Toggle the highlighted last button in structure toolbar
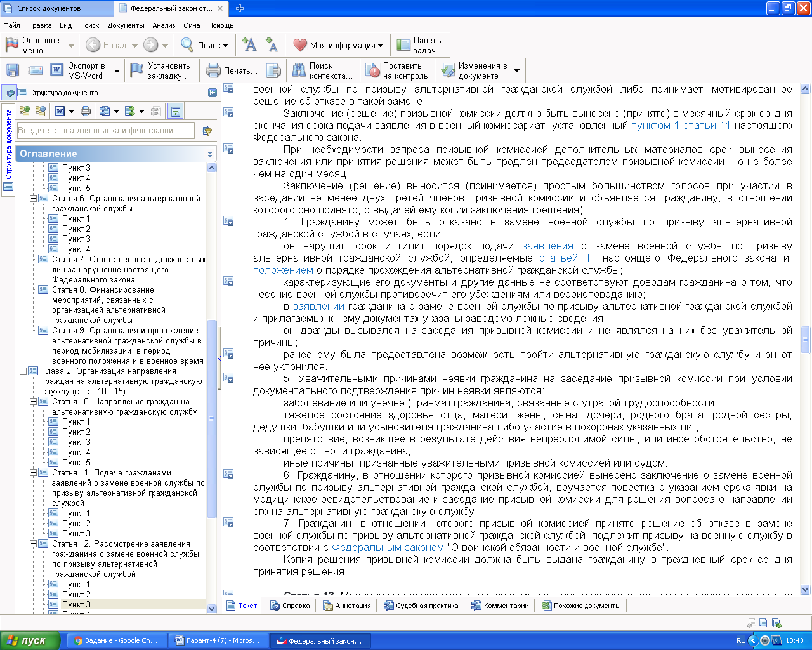812x650 pixels. tap(176, 111)
